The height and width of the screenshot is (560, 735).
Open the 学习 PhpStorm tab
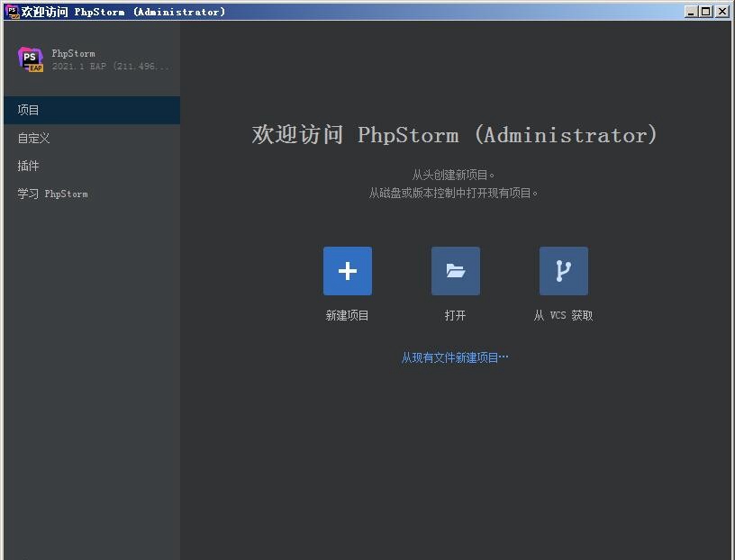tap(92, 194)
